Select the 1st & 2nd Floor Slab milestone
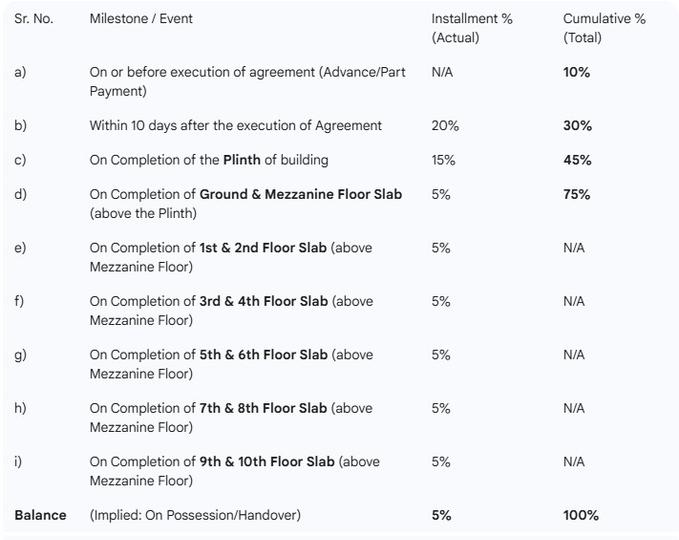This screenshot has width=679, height=540. click(x=230, y=257)
